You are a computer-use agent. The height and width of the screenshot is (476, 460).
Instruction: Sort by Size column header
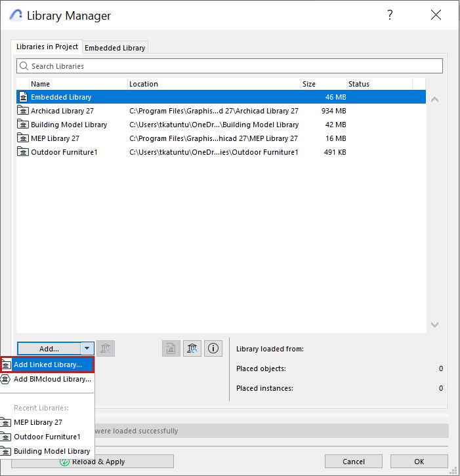coord(324,84)
